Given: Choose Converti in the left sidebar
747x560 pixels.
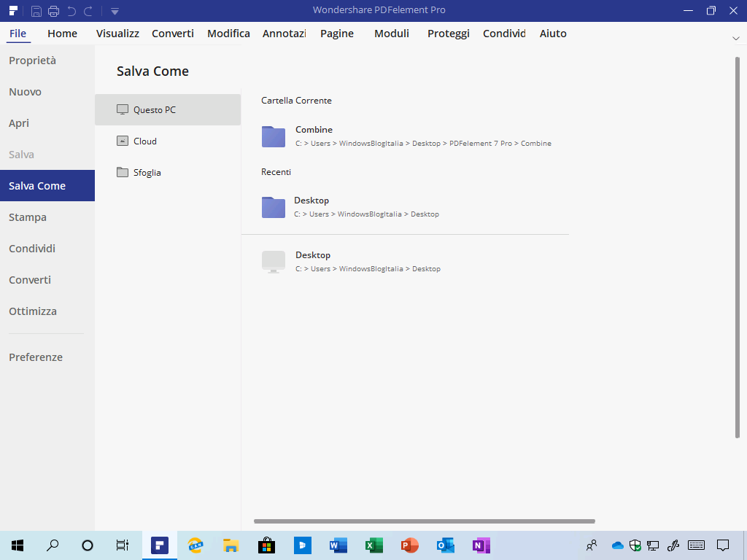Looking at the screenshot, I should point(47,280).
